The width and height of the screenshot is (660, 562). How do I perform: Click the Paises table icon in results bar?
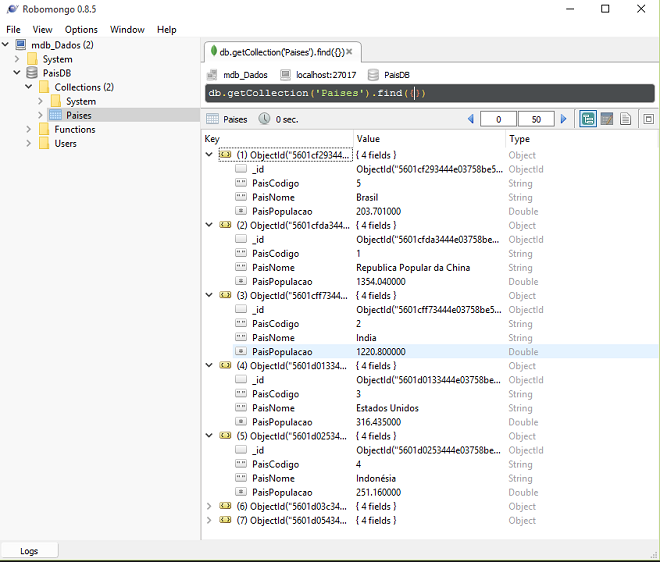click(212, 119)
